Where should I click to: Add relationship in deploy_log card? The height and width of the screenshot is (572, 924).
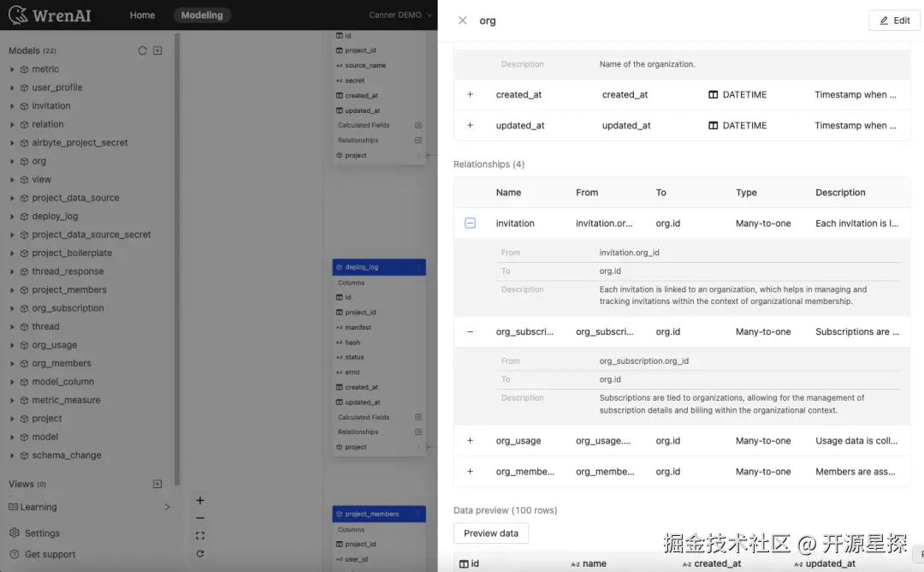point(418,432)
